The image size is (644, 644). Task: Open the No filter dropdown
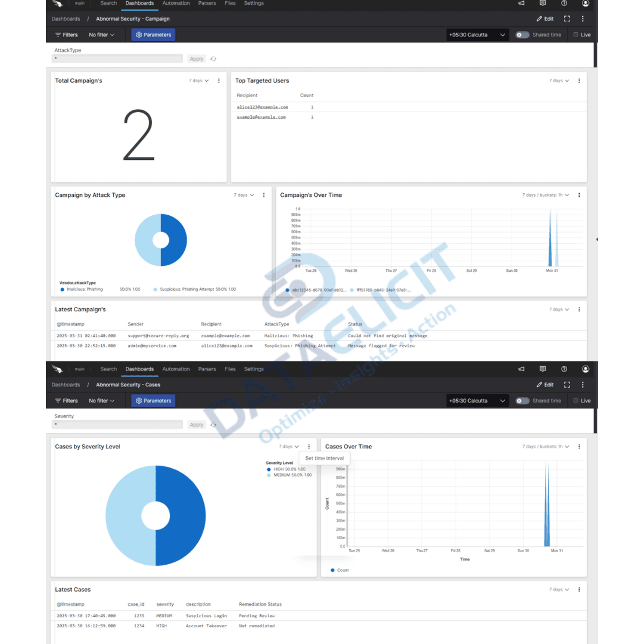tap(100, 34)
